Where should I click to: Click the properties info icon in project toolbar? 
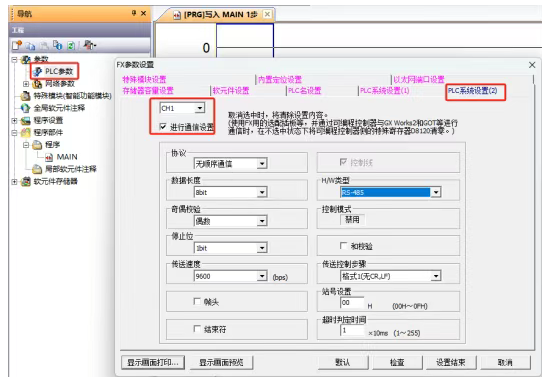point(57,46)
